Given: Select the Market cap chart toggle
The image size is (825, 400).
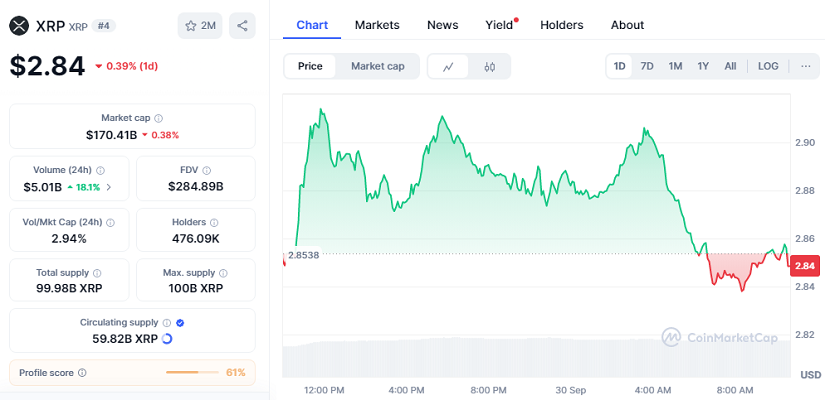Looking at the screenshot, I should tap(378, 66).
